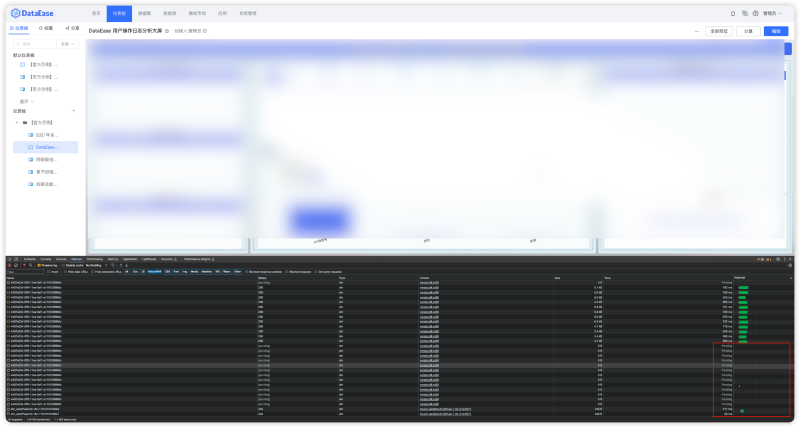Select DevTools Lighthouse tab

(x=149, y=259)
